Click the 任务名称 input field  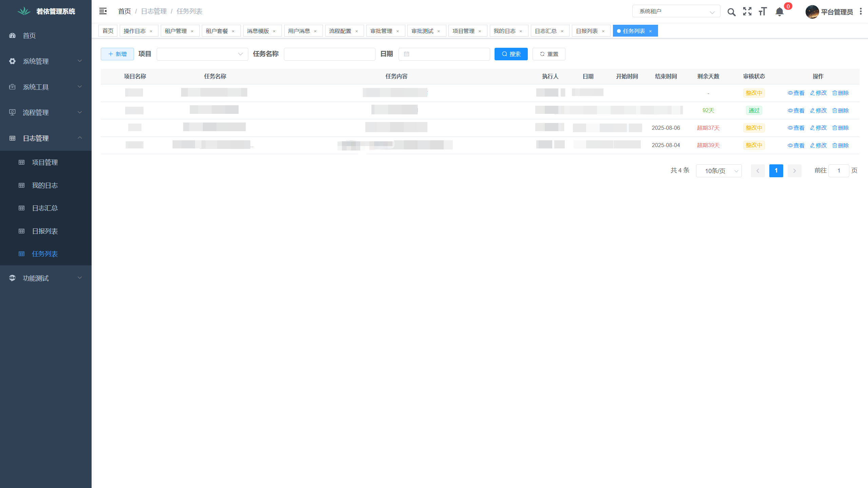pos(329,54)
